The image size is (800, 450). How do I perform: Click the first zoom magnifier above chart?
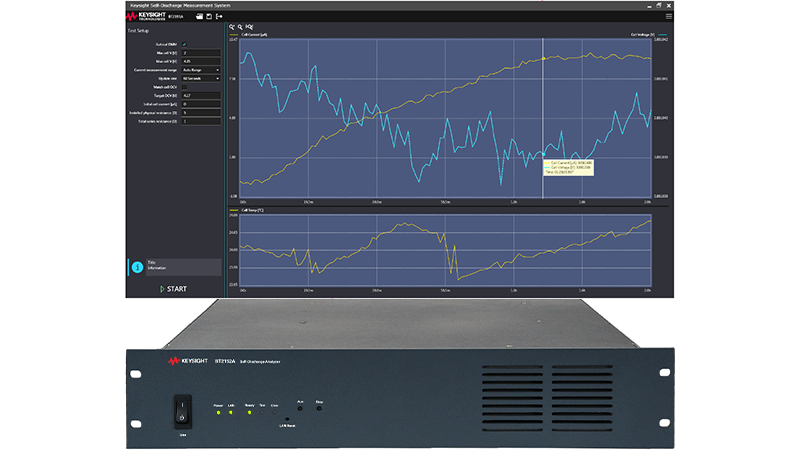coord(232,27)
